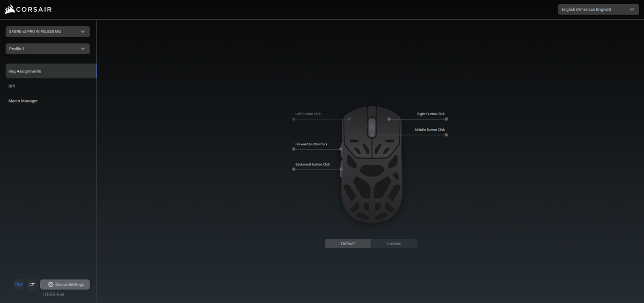Switch key layout to Default
The height and width of the screenshot is (303, 644).
pyautogui.click(x=348, y=243)
